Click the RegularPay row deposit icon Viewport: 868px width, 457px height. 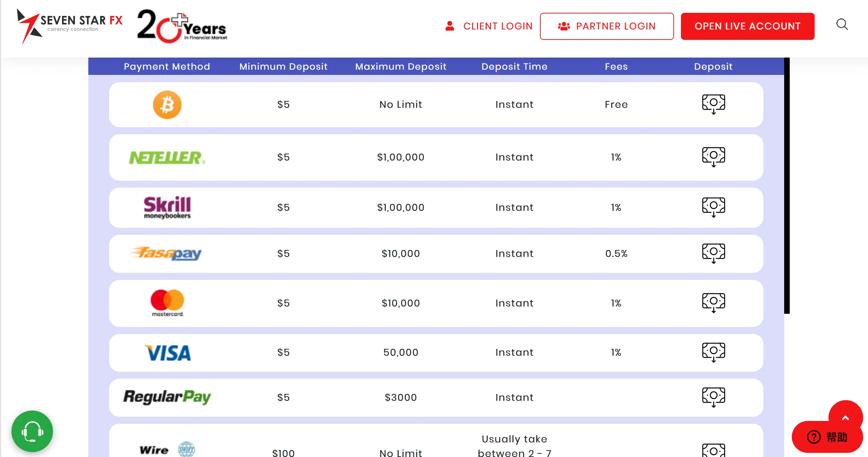tap(714, 397)
